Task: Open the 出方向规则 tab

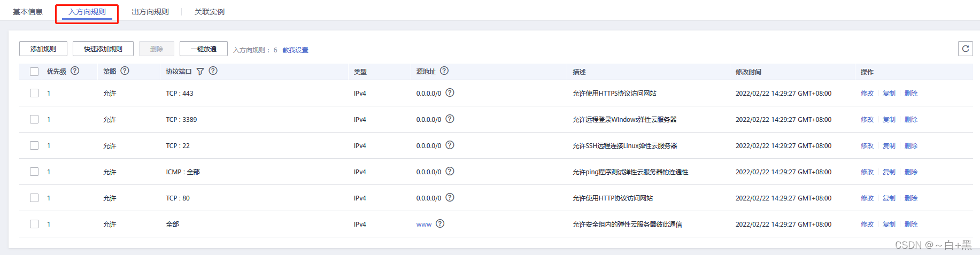Action: [150, 12]
